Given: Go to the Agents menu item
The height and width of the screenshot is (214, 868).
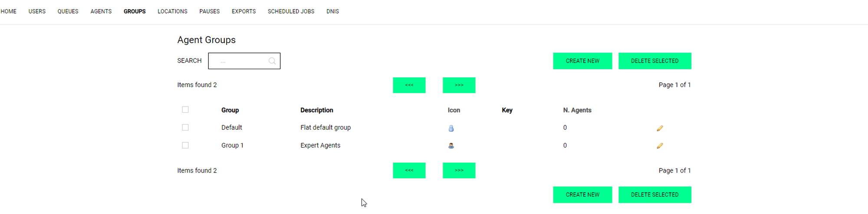Looking at the screenshot, I should [101, 11].
